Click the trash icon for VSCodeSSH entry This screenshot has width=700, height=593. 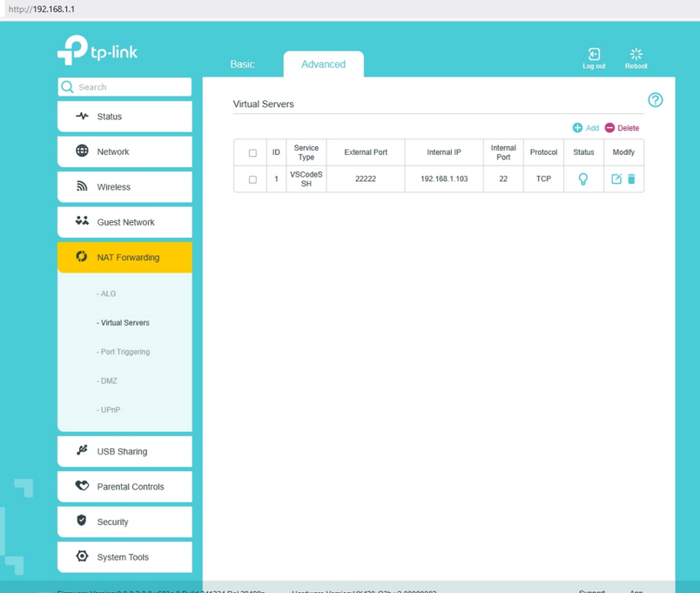point(631,179)
